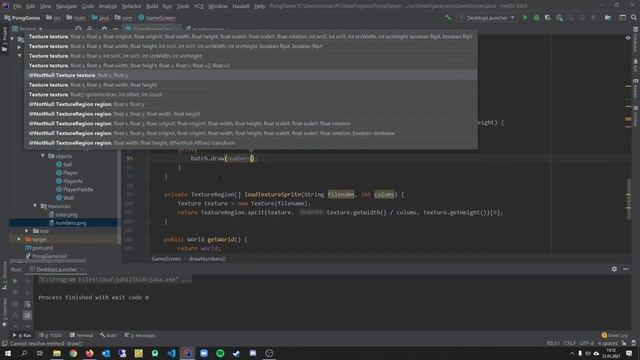Open the VCS menu
Screen dimensions: 640x360
click(x=199, y=6)
